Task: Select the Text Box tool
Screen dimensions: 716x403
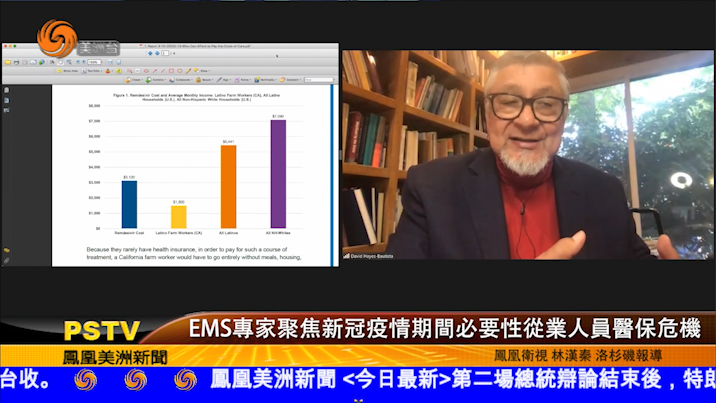Action: (x=137, y=71)
